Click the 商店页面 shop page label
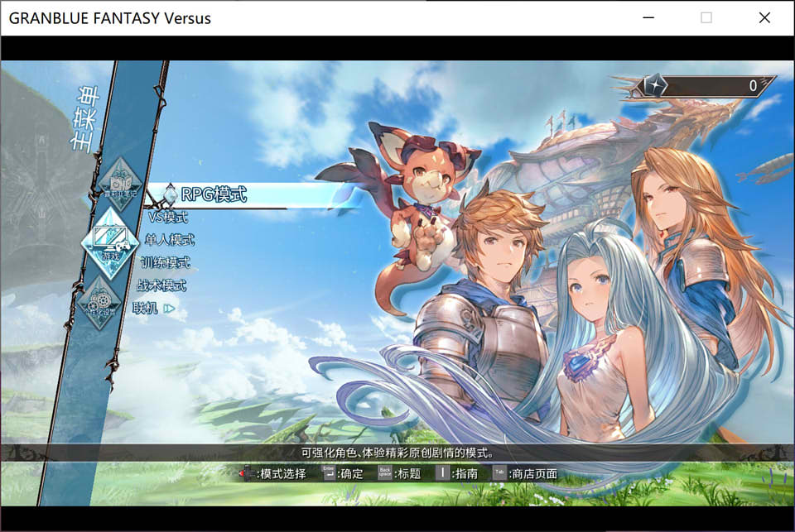This screenshot has width=795, height=532. pos(534,474)
